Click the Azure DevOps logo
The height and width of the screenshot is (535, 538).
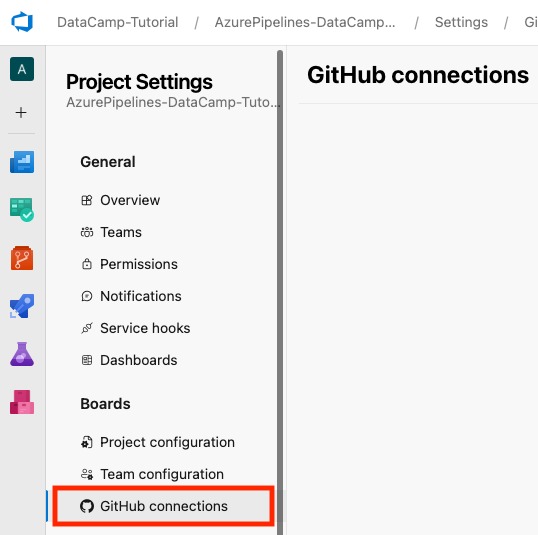(x=22, y=22)
